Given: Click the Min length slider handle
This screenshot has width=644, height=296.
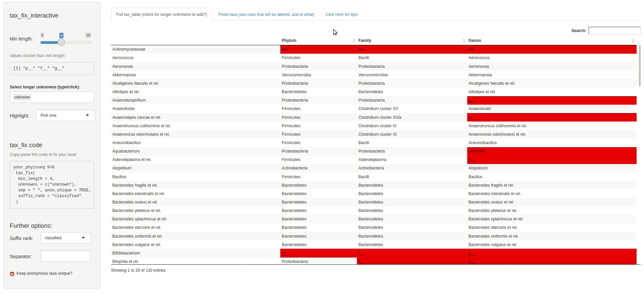Looking at the screenshot, I should point(61,42).
